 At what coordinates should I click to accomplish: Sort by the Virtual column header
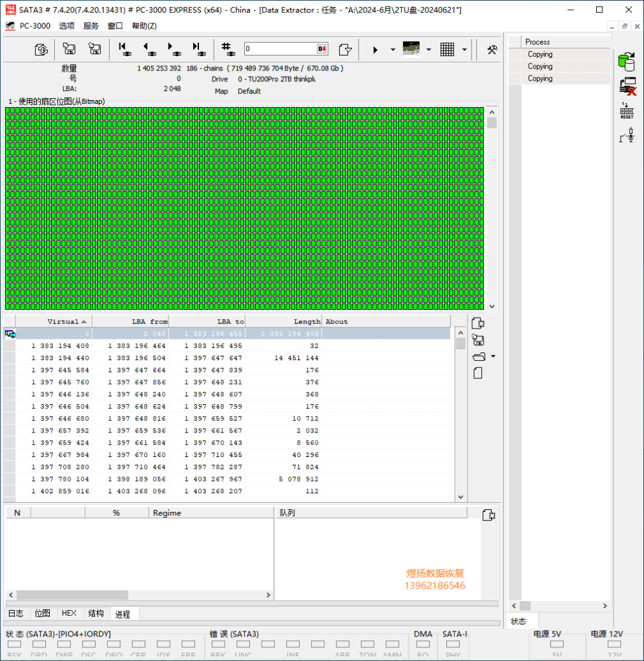tap(54, 321)
